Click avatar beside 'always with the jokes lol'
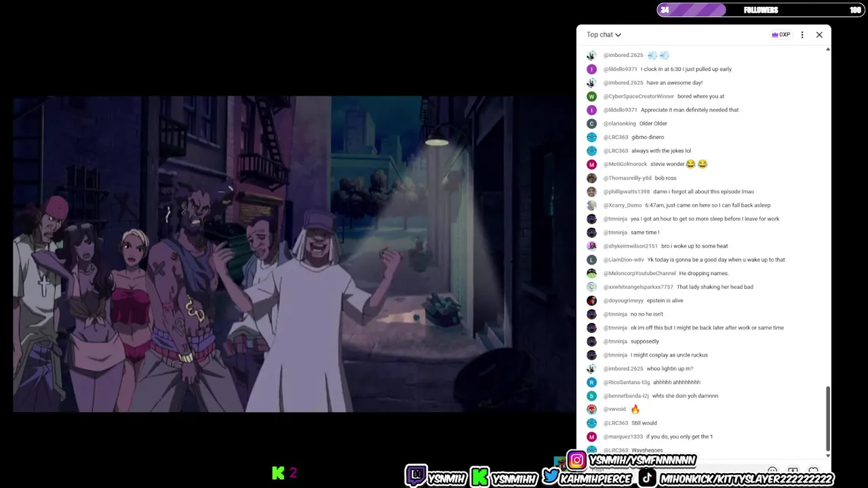Viewport: 868px width, 488px height. (x=591, y=150)
